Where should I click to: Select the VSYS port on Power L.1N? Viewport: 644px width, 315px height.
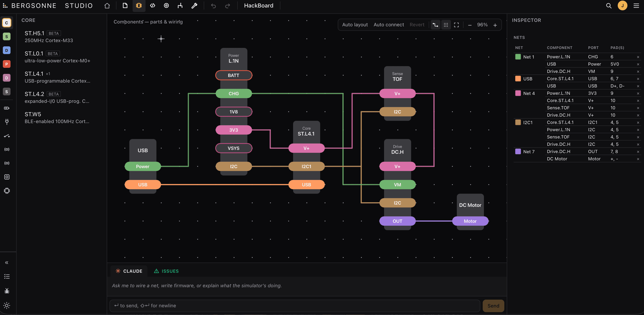tap(233, 148)
